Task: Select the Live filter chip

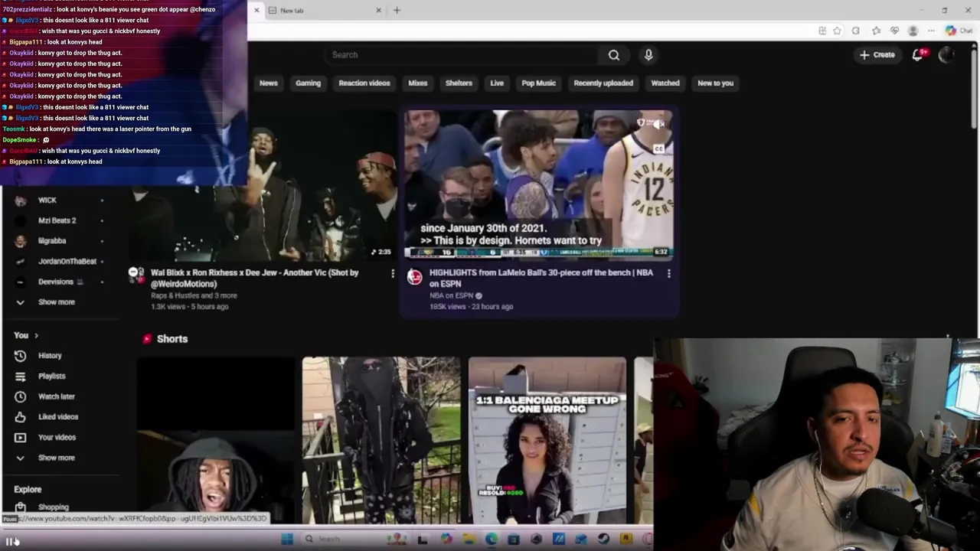Action: click(497, 83)
